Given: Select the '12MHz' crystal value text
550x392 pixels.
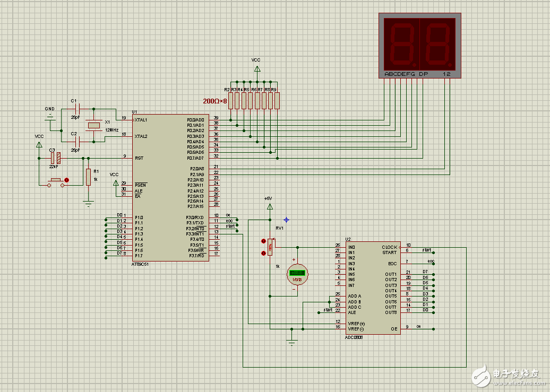Looking at the screenshot, I should coord(112,130).
